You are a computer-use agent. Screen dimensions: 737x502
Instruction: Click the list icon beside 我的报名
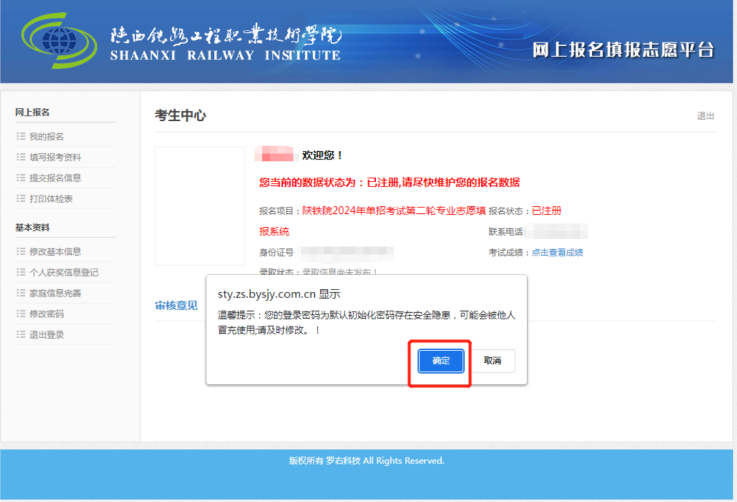point(20,136)
